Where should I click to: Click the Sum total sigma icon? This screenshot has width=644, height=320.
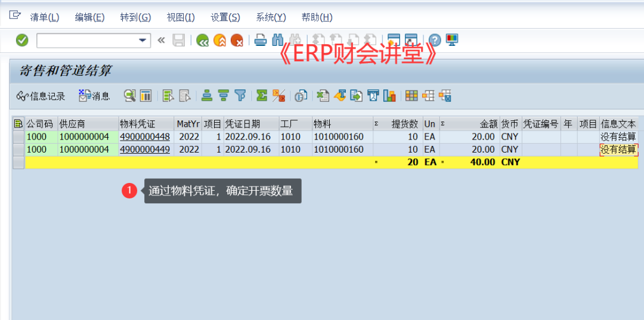point(262,95)
